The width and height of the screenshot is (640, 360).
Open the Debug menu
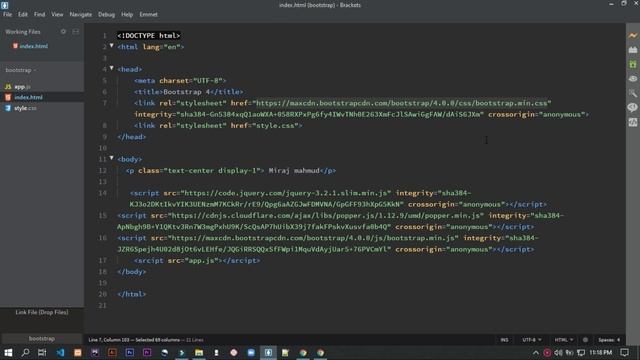tap(106, 14)
